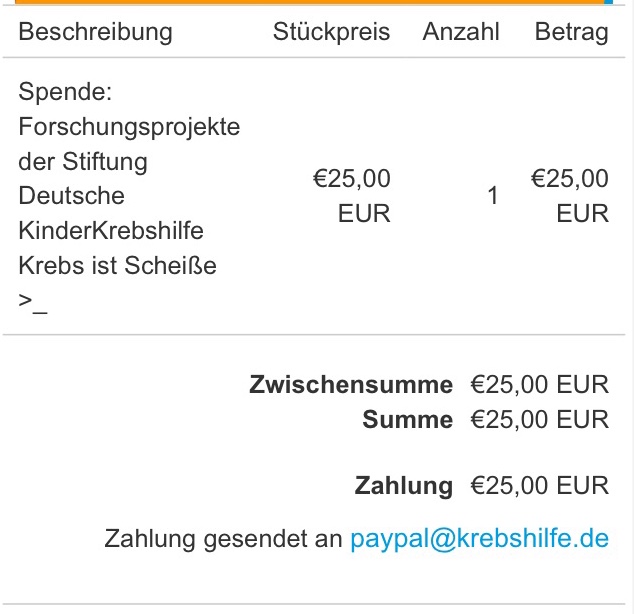Click the Zwischensumme label
The height and width of the screenshot is (614, 634).
coord(351,384)
